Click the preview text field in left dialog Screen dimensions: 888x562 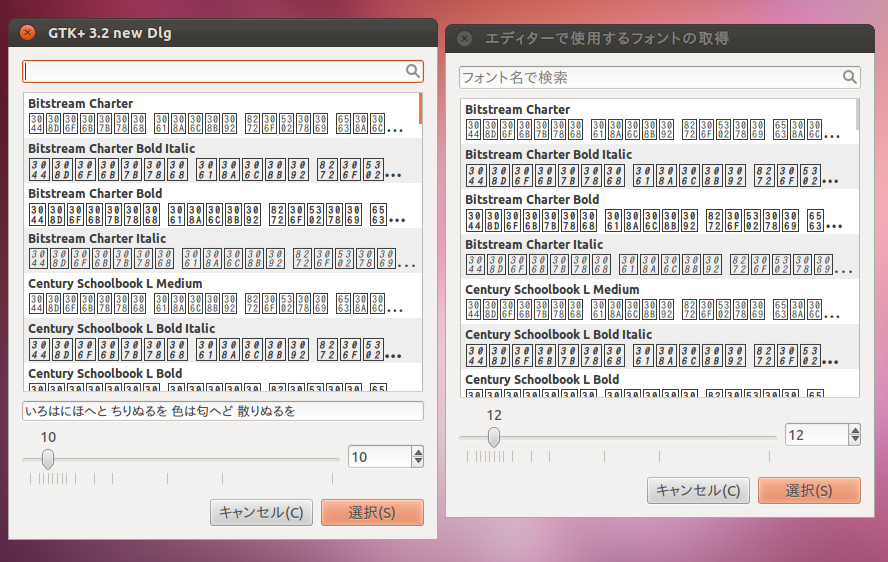(x=223, y=411)
